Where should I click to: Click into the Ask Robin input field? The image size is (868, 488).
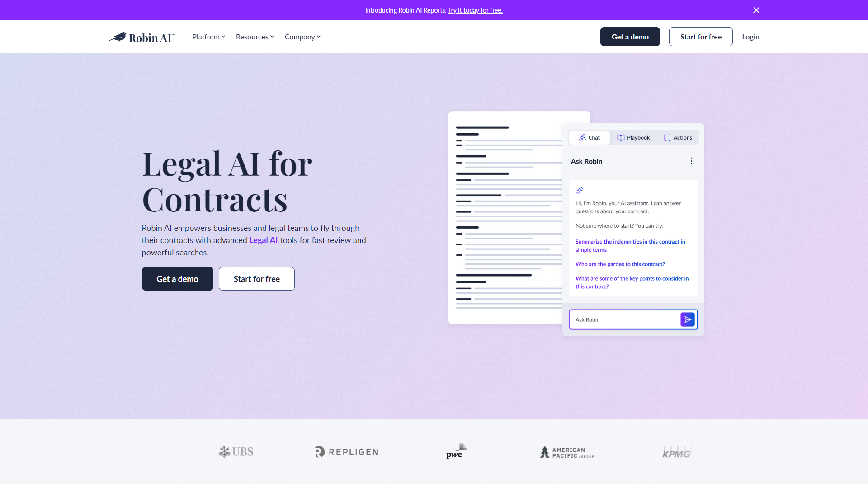click(x=624, y=319)
